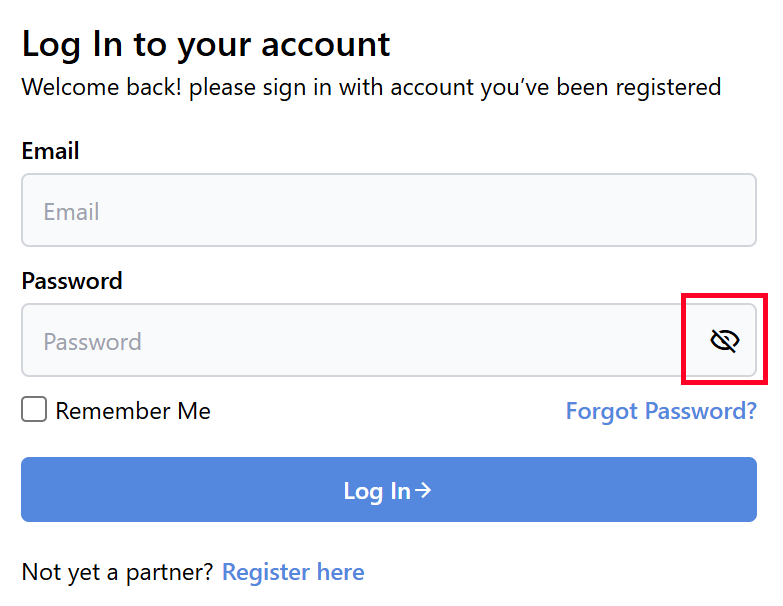
Task: Click the 'Email' placeholder text inside the field
Action: coord(71,212)
